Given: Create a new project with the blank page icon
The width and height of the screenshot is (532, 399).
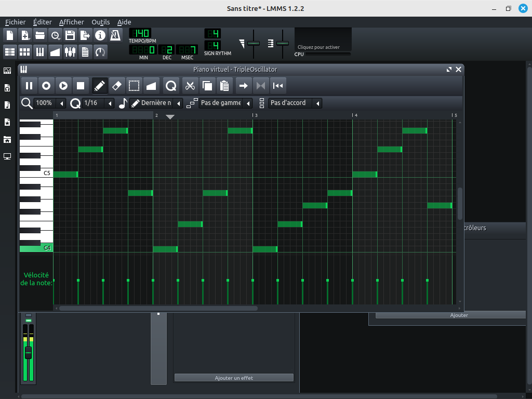Looking at the screenshot, I should click(x=10, y=35).
